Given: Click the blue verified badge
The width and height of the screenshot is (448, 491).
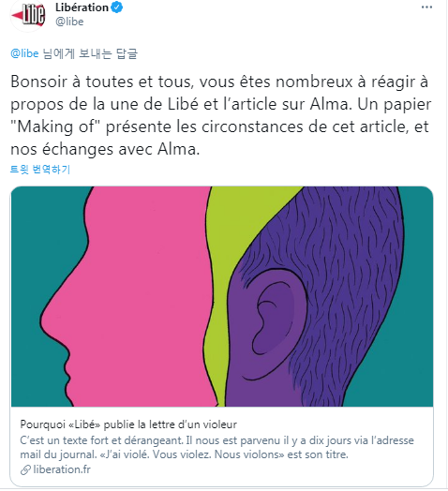Looking at the screenshot, I should [117, 7].
